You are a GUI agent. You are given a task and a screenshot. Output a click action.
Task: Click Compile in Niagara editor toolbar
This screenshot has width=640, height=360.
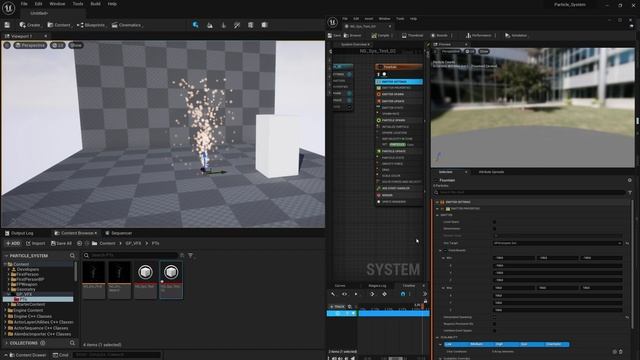tap(381, 36)
